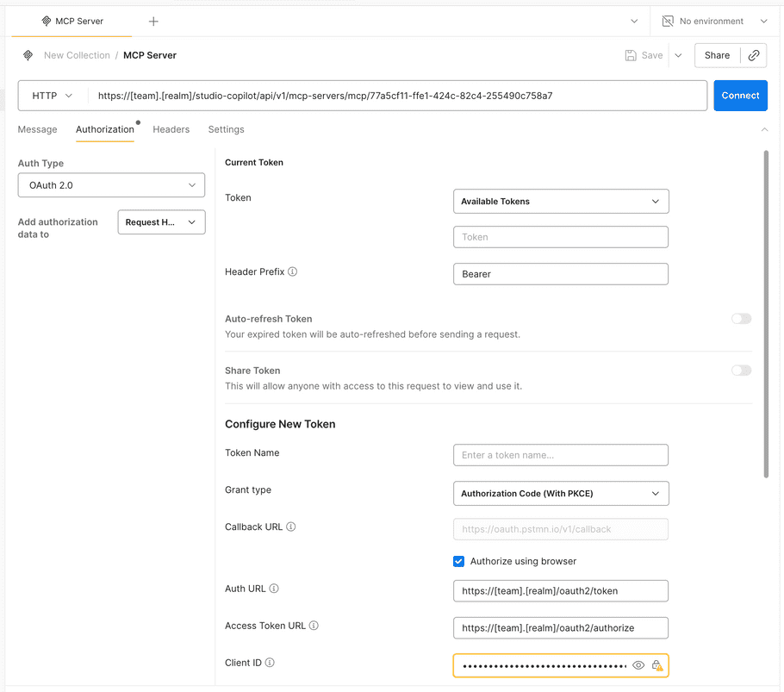Screen dimensions: 784x692
Task: Switch to the Headers tab
Action: point(171,129)
